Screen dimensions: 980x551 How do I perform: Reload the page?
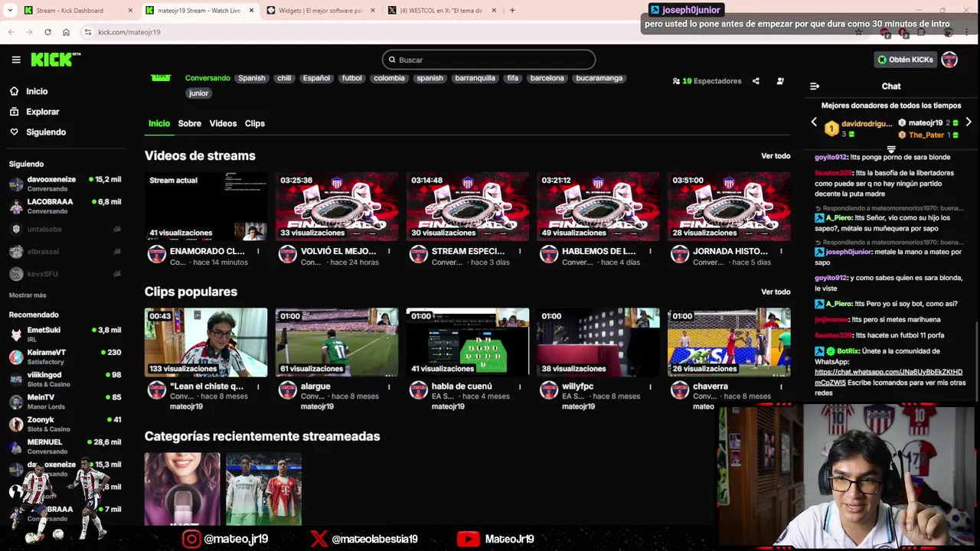[x=47, y=32]
